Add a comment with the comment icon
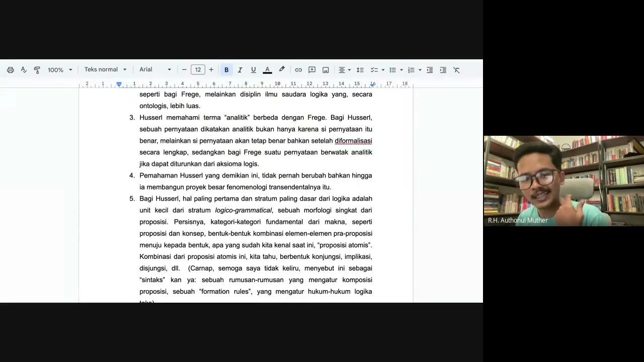This screenshot has height=362, width=644. 312,70
